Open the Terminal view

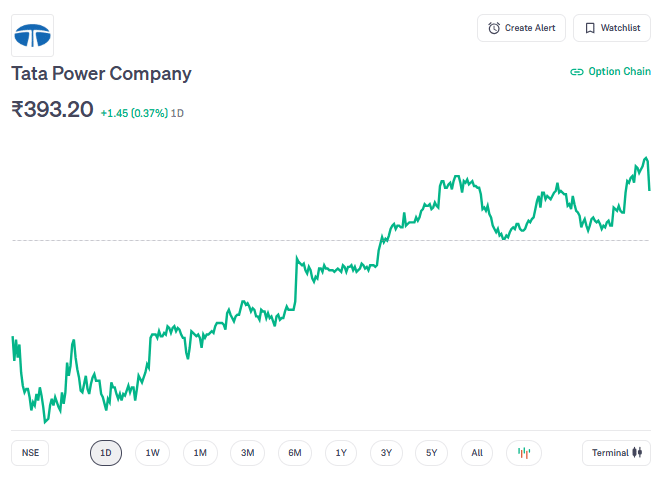[x=616, y=453]
